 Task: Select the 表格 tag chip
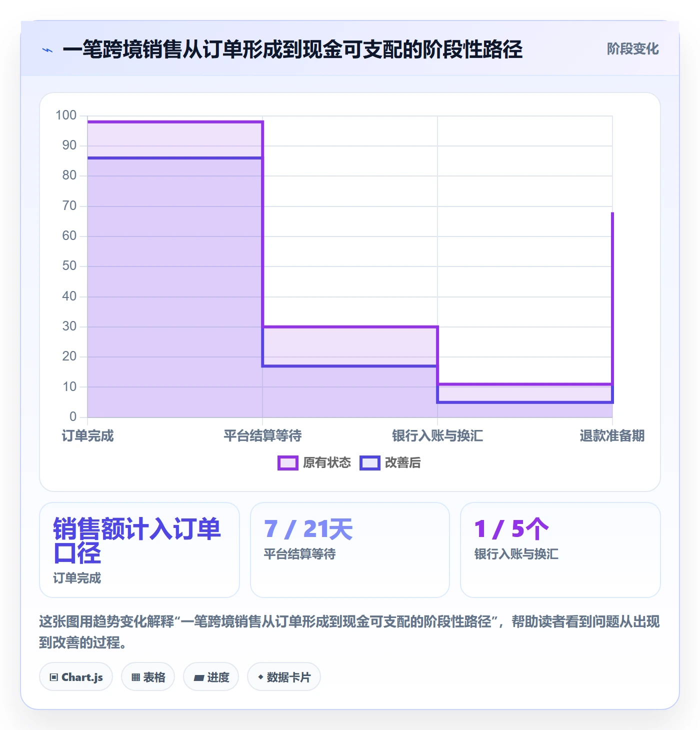[x=148, y=677]
